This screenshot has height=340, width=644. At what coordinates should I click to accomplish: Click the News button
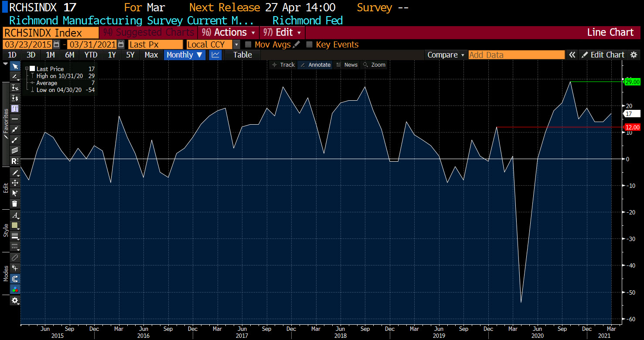[x=347, y=65]
